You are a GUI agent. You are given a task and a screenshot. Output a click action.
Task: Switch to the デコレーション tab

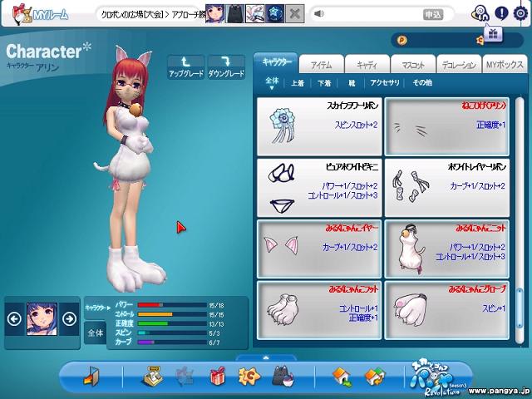tap(459, 65)
